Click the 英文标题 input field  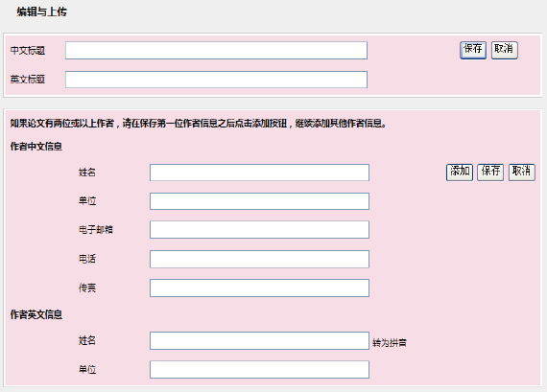coord(216,80)
